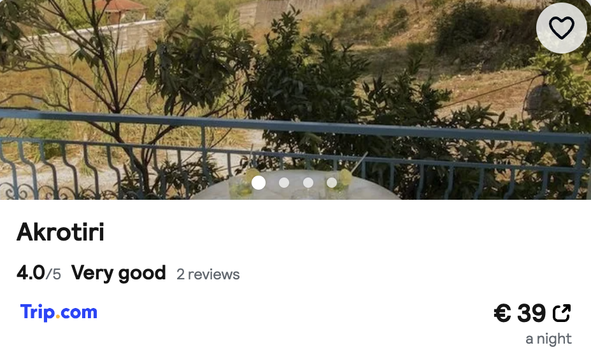Viewport: 591px width, 364px height.
Task: Jump to the third photo dot
Action: pos(308,183)
